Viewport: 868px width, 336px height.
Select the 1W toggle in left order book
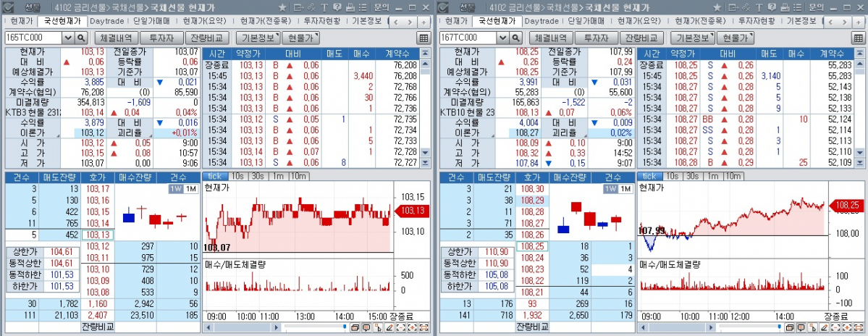[x=175, y=189]
